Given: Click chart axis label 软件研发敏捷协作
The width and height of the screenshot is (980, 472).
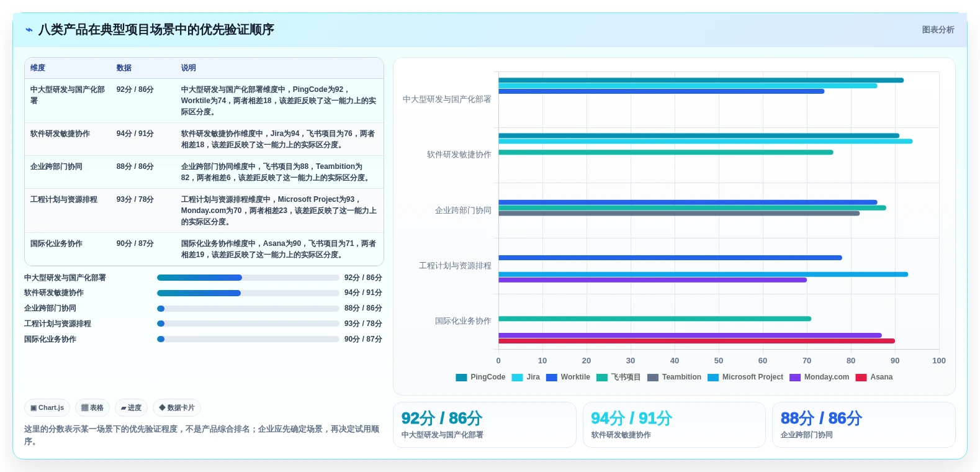Looking at the screenshot, I should tap(459, 155).
